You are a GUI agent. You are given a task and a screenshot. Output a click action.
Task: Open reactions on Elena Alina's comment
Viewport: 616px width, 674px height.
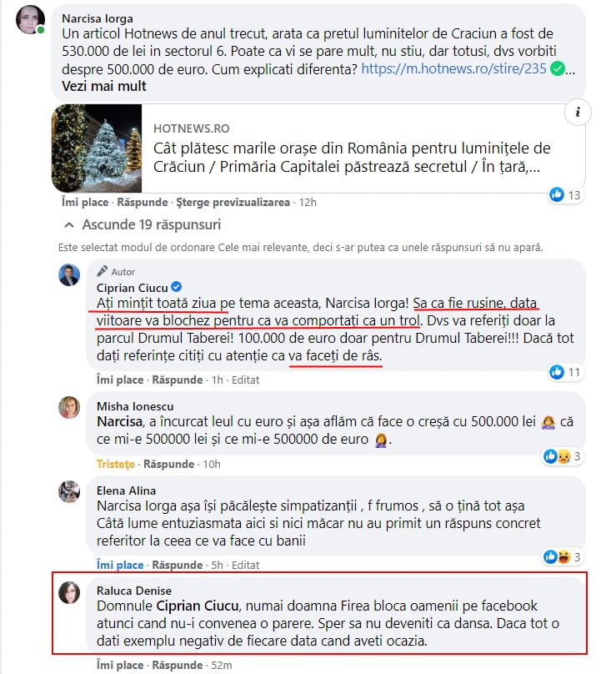[563, 557]
